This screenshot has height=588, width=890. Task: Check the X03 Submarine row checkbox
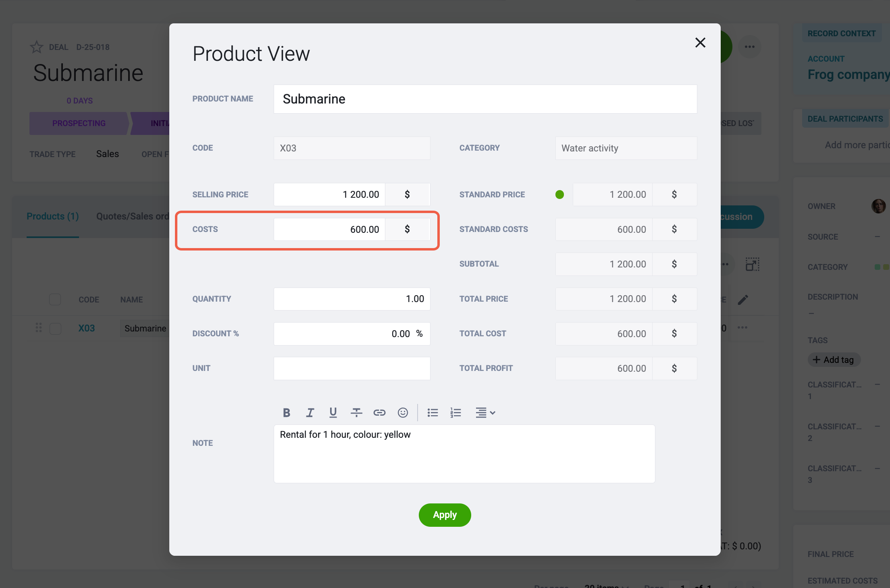coord(55,328)
